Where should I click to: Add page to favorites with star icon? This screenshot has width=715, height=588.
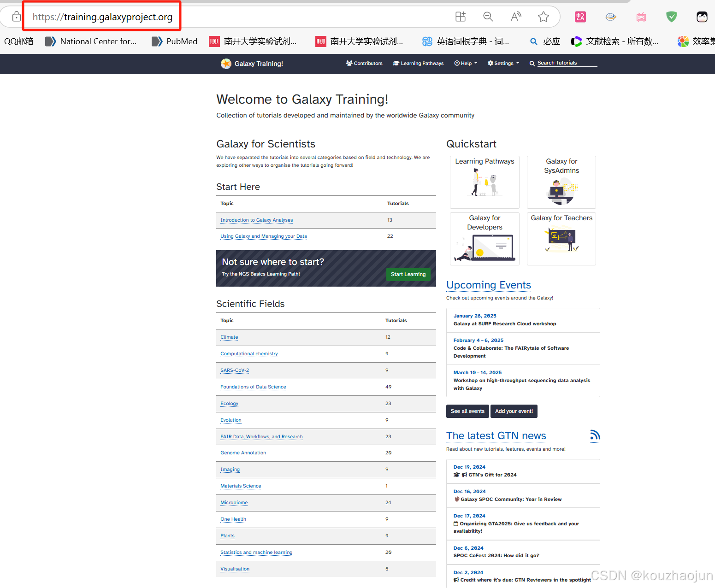[x=544, y=17]
